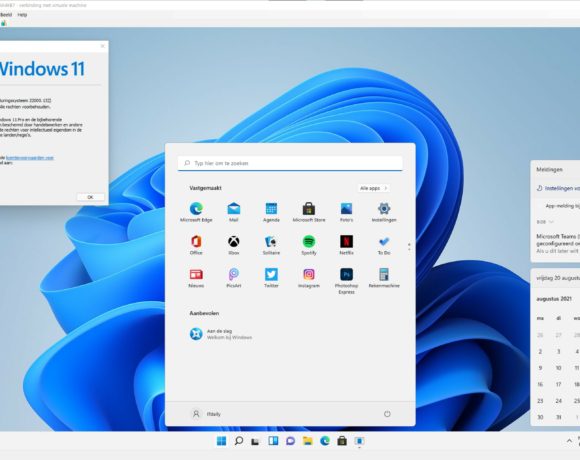Screen dimensions: 580x460
Task: Open taskbar search magnifier
Action: pos(239,441)
